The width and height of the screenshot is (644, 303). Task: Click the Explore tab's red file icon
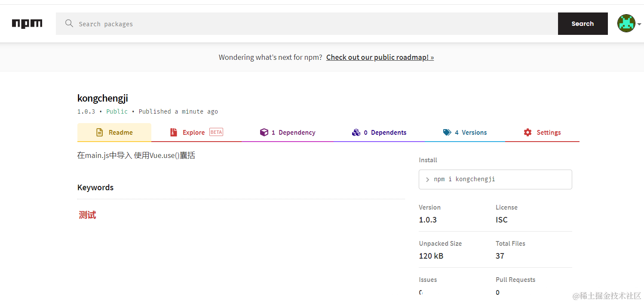click(174, 133)
